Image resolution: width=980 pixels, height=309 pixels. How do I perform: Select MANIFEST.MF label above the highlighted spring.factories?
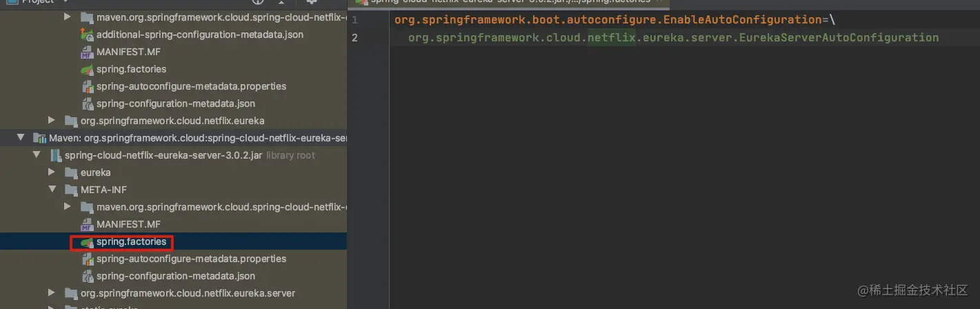[128, 224]
